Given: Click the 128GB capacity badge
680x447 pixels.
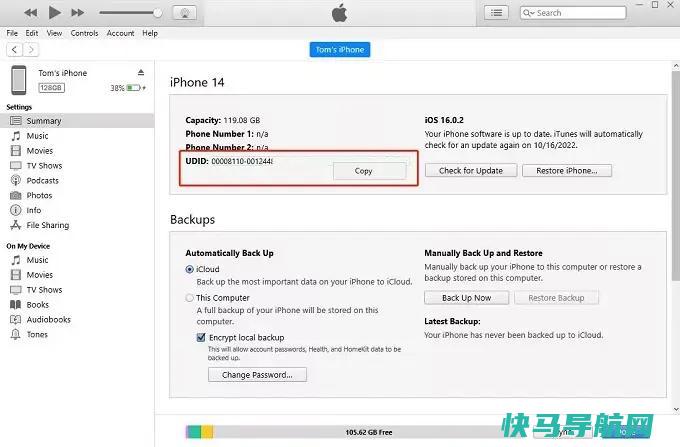Looking at the screenshot, I should pos(51,88).
